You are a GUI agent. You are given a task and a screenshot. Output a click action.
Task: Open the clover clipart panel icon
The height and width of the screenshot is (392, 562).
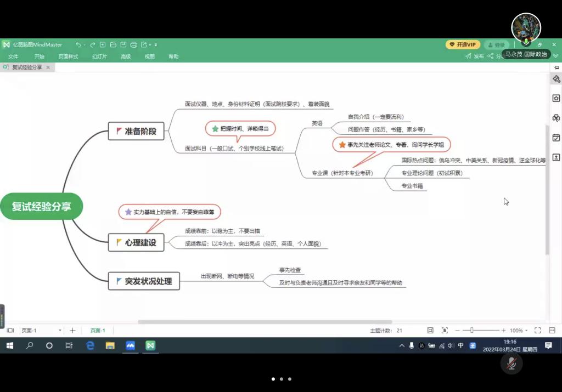point(556,118)
